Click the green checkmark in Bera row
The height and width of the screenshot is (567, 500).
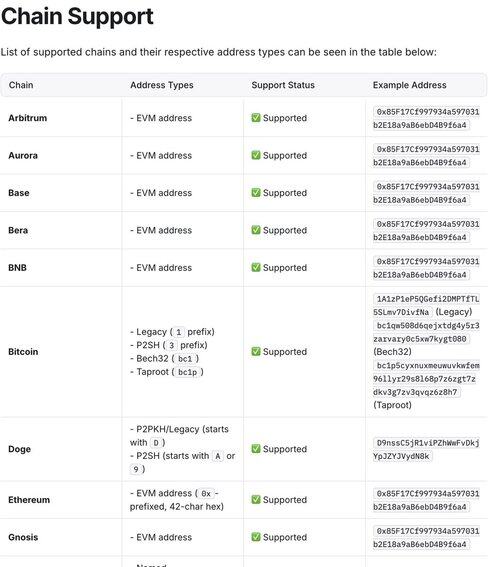pyautogui.click(x=256, y=230)
